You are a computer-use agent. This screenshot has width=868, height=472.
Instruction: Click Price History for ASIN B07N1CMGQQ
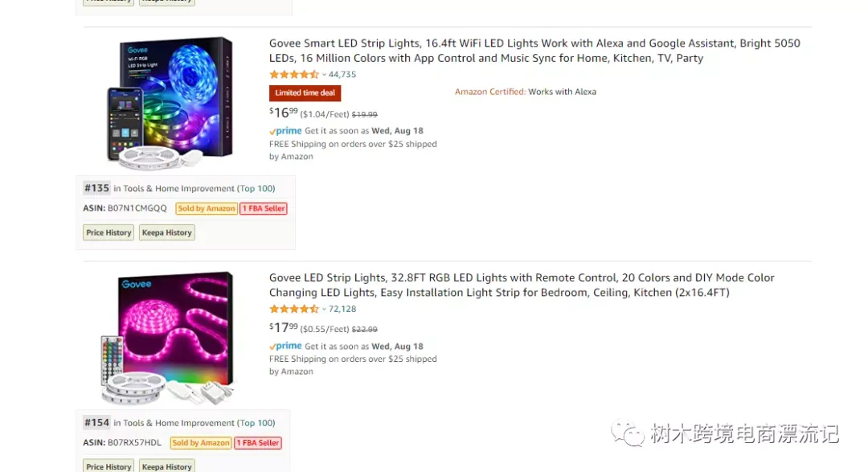coord(108,232)
